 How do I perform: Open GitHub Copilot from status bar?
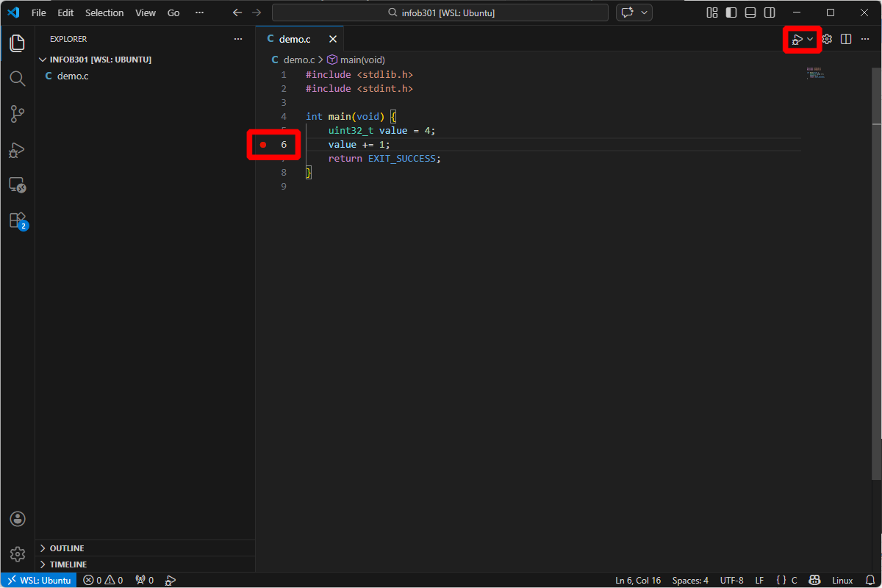pyautogui.click(x=814, y=580)
